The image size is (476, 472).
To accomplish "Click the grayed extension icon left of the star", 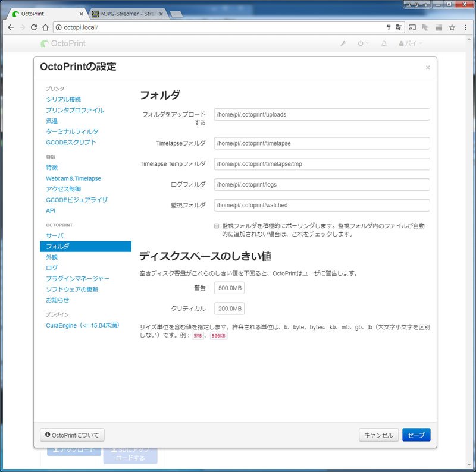I will tap(439, 27).
